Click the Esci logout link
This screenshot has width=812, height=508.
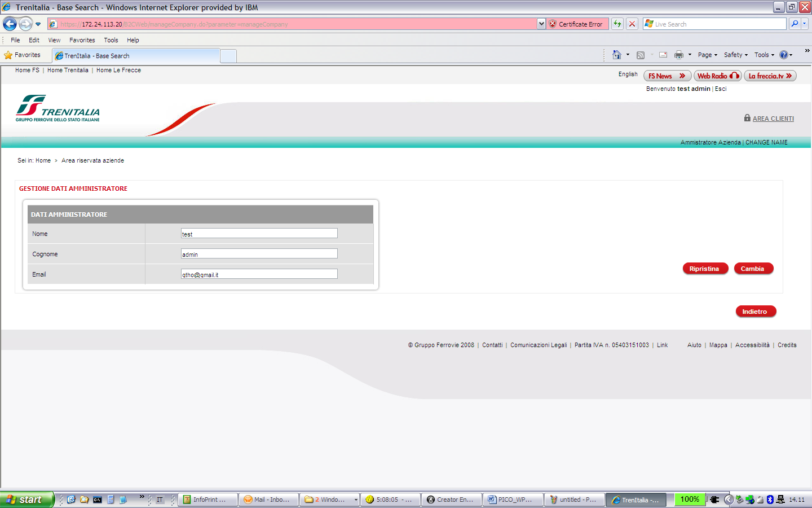[721, 89]
